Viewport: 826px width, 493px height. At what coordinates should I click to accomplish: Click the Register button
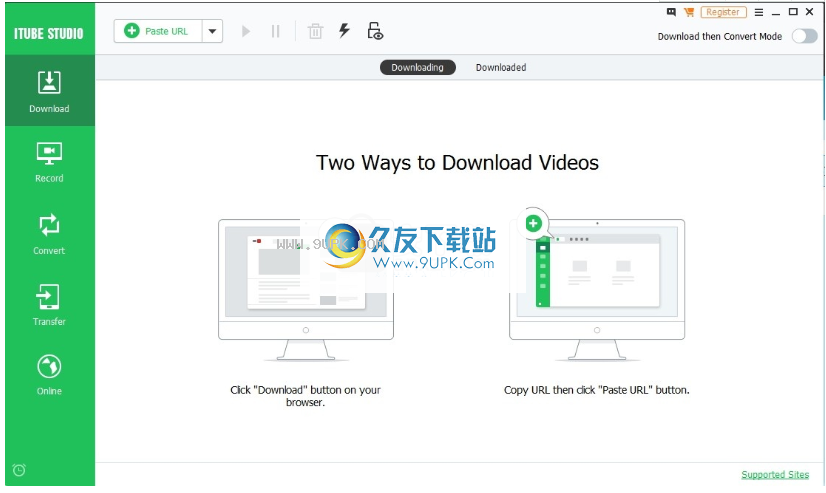[x=723, y=12]
